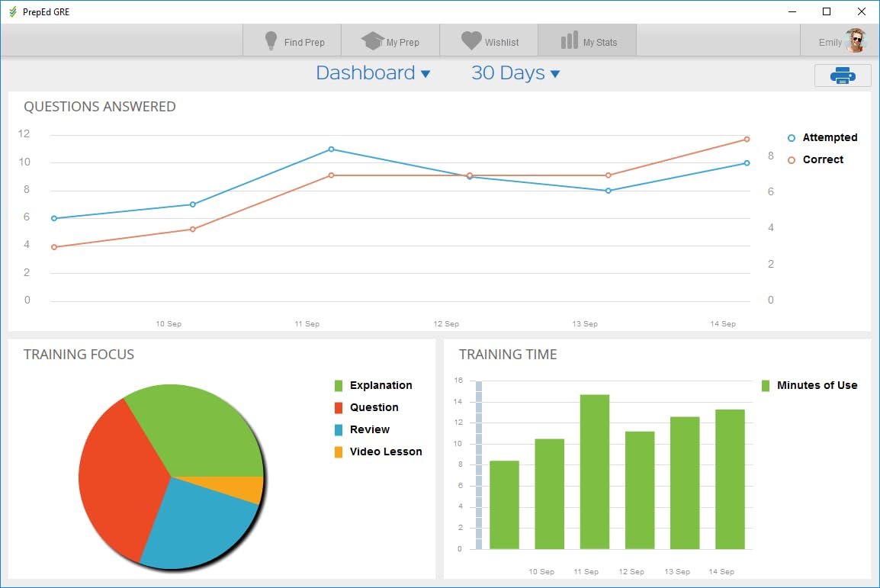The image size is (880, 588).
Task: Click the graduation cap My Prep icon
Action: tap(372, 41)
